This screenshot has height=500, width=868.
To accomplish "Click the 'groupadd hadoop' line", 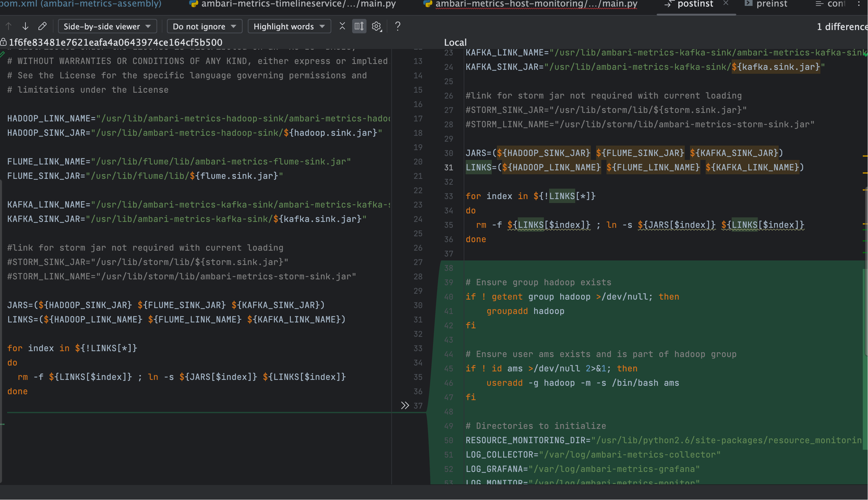I will pyautogui.click(x=525, y=311).
